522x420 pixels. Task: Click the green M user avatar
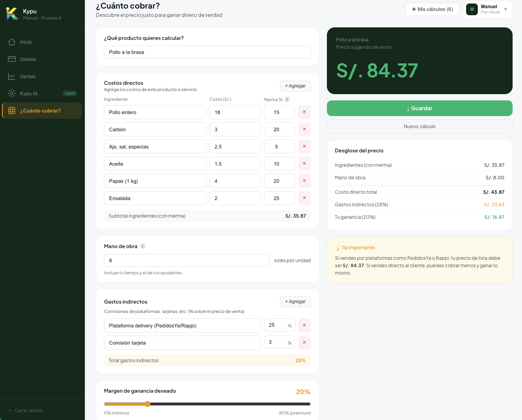click(472, 9)
